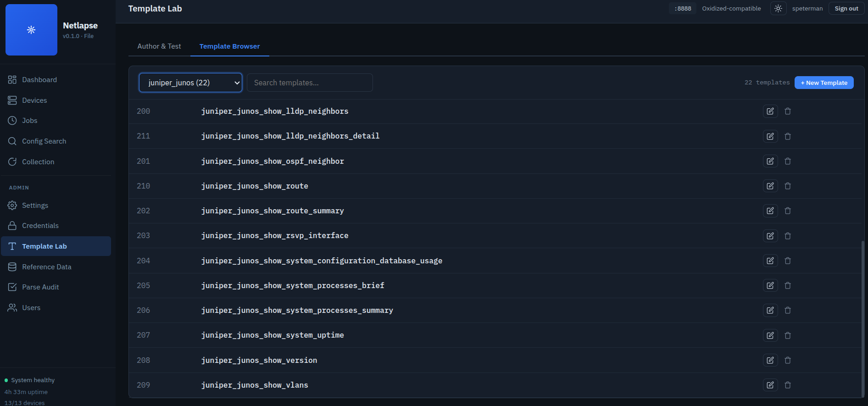Screen dimensions: 868x406
Task: Open the juniper_junos platform dropdown
Action: point(190,83)
